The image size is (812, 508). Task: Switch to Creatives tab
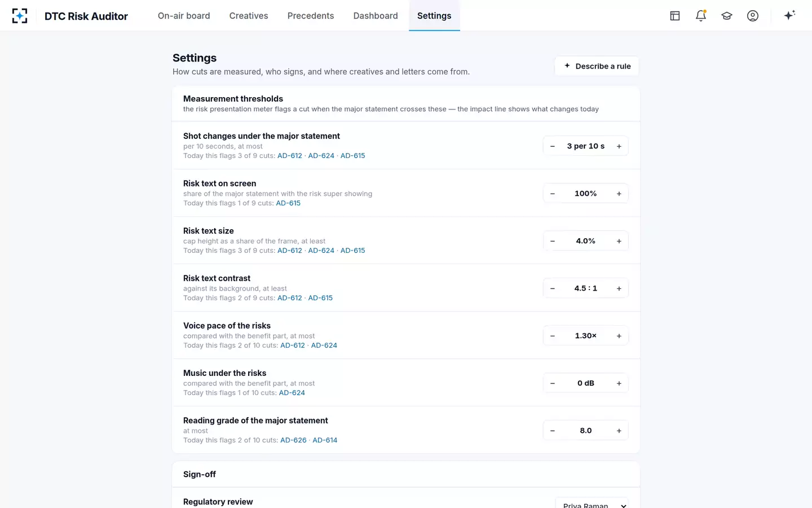click(x=249, y=16)
